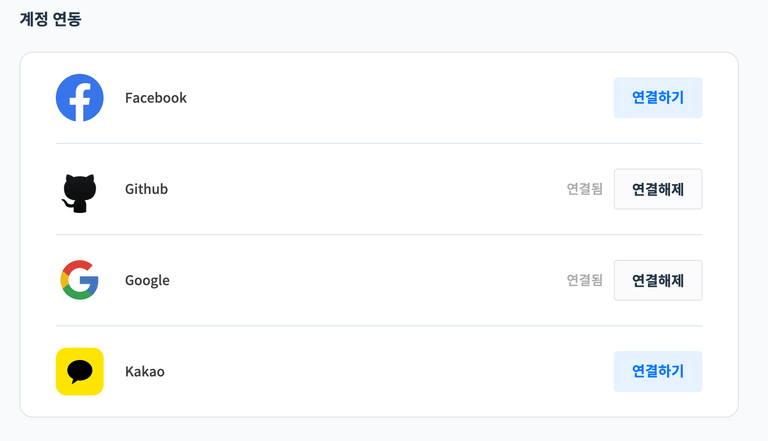Click the divider line between Github and Google

[x=379, y=235]
